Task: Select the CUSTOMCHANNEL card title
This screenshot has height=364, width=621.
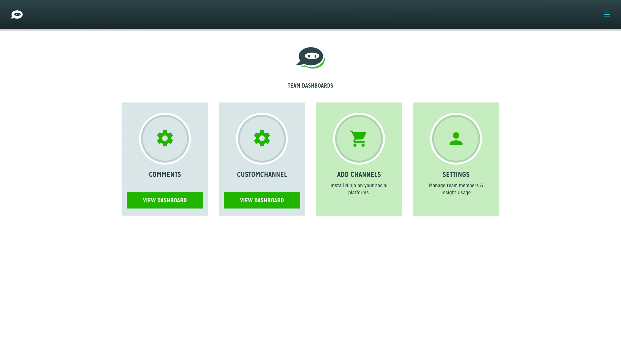Action: tap(262, 175)
